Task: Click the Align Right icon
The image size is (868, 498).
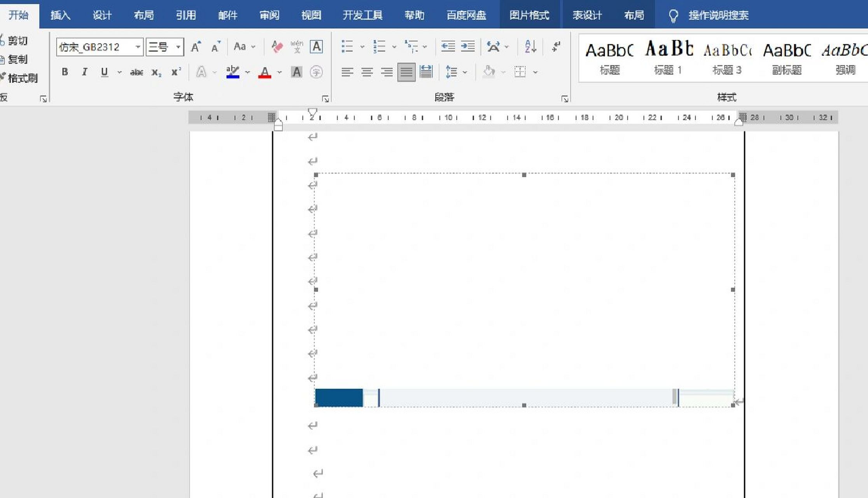Action: pyautogui.click(x=387, y=72)
